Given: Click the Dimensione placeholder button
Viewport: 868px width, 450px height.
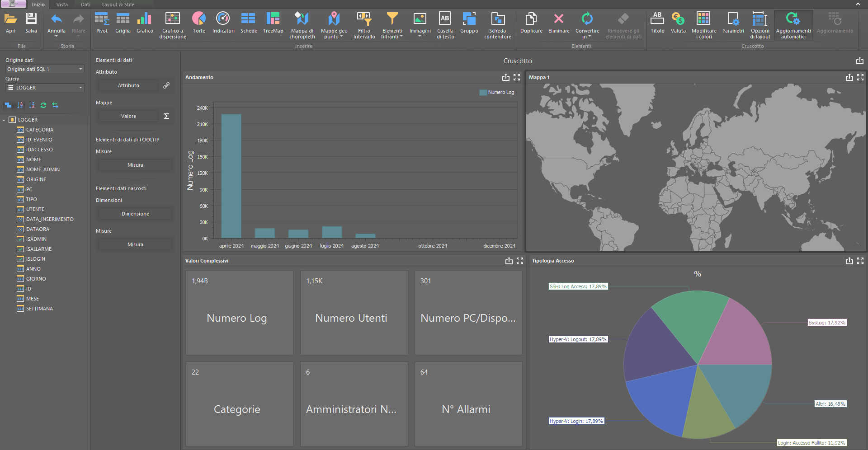Looking at the screenshot, I should tap(135, 214).
